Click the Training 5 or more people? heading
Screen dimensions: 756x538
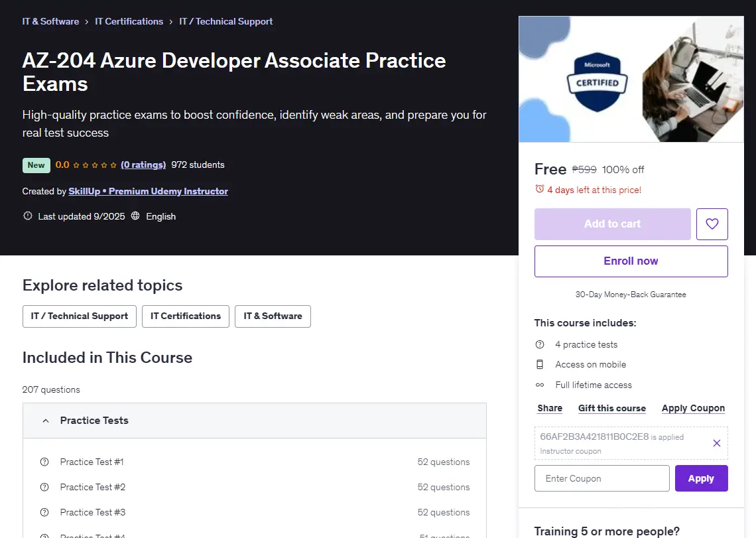point(607,531)
